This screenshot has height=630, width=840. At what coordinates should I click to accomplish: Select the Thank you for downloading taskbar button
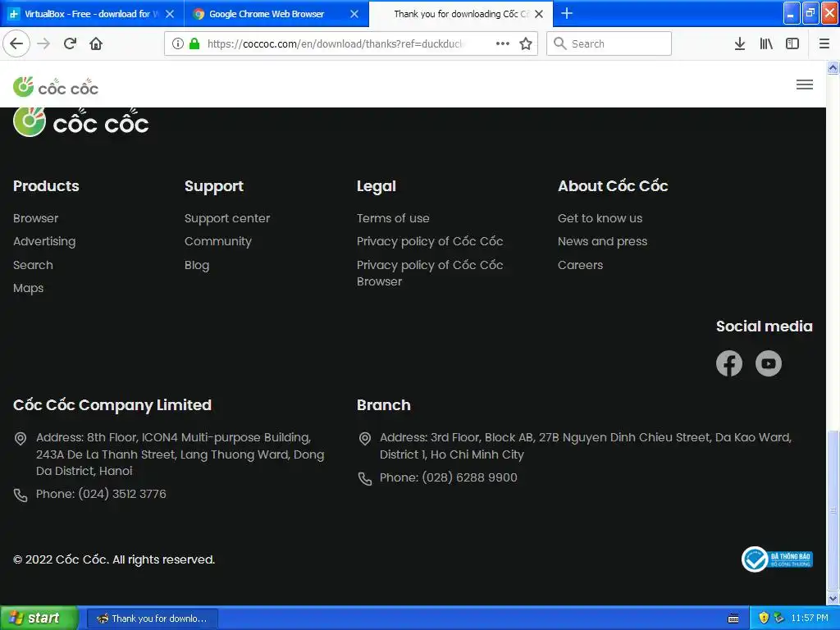click(152, 619)
